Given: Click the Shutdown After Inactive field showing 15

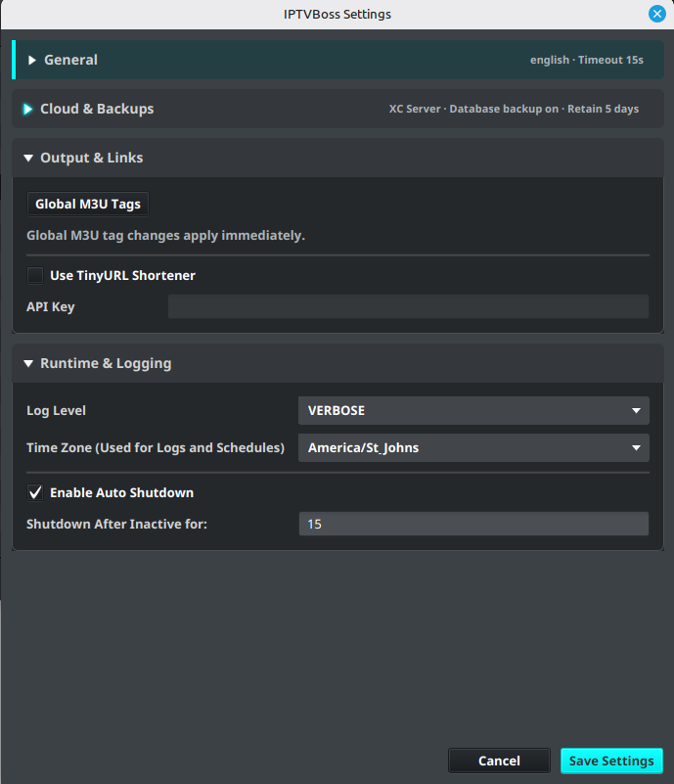Looking at the screenshot, I should click(473, 524).
